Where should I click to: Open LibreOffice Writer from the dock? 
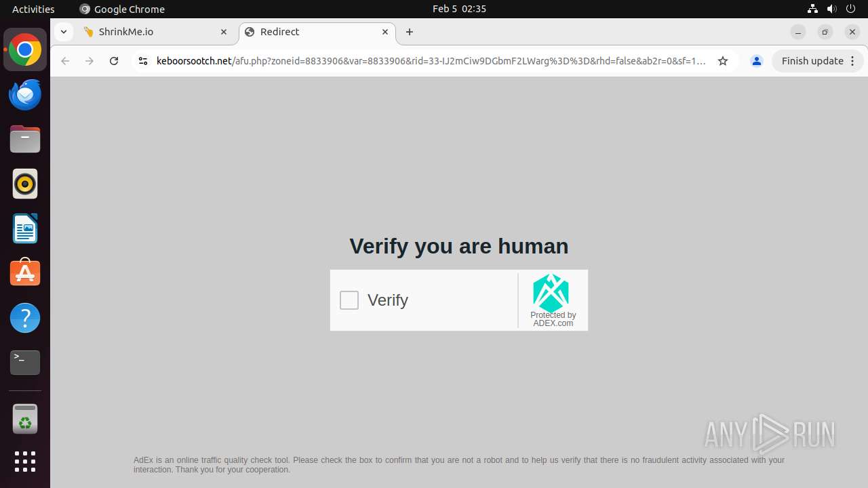tap(25, 228)
